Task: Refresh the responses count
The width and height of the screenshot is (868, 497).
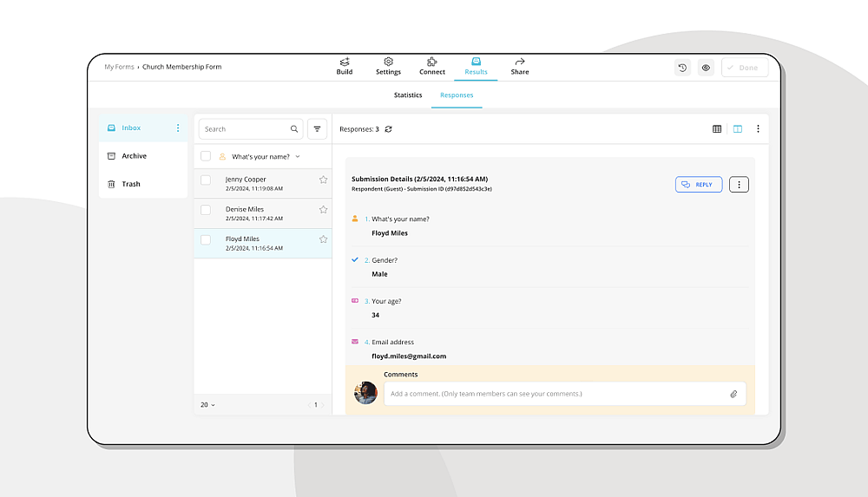Action: [389, 129]
